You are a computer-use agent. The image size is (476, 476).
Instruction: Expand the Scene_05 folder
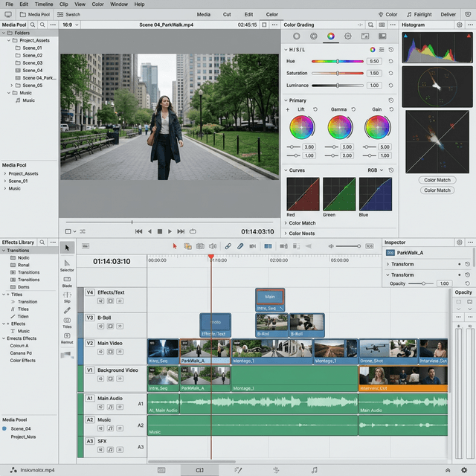coord(12,86)
